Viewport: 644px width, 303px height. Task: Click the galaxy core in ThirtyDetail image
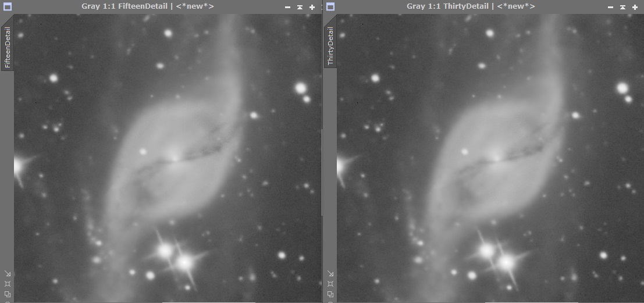click(x=497, y=158)
